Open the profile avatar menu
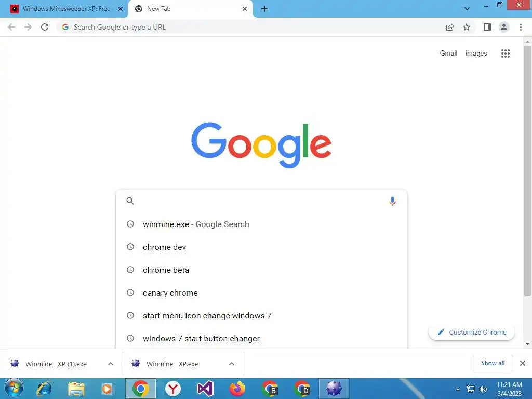 [504, 27]
